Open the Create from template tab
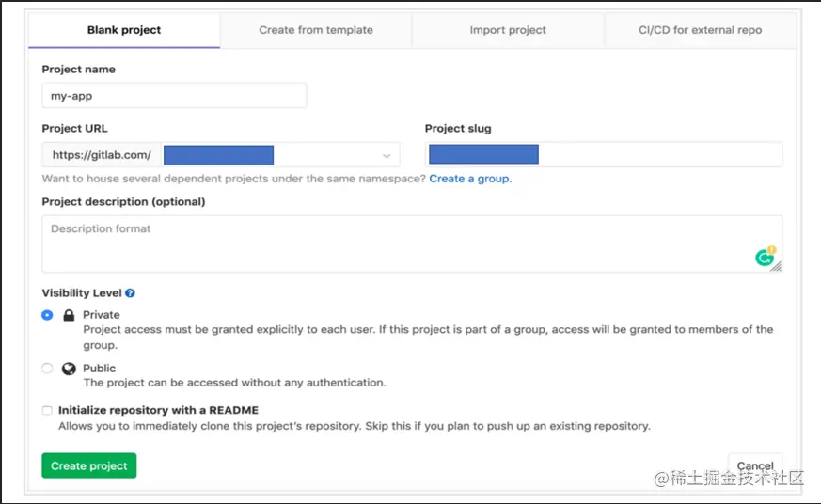821x504 pixels. 316,30
